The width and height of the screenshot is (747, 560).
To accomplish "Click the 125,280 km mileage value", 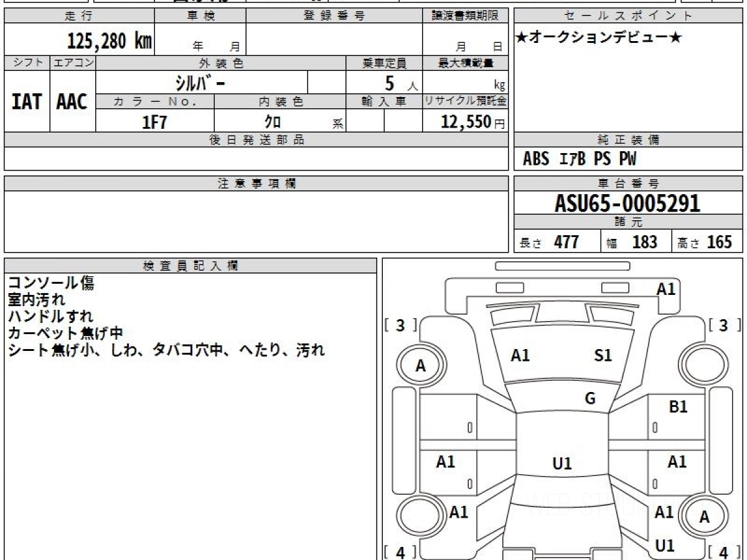I will pos(109,41).
